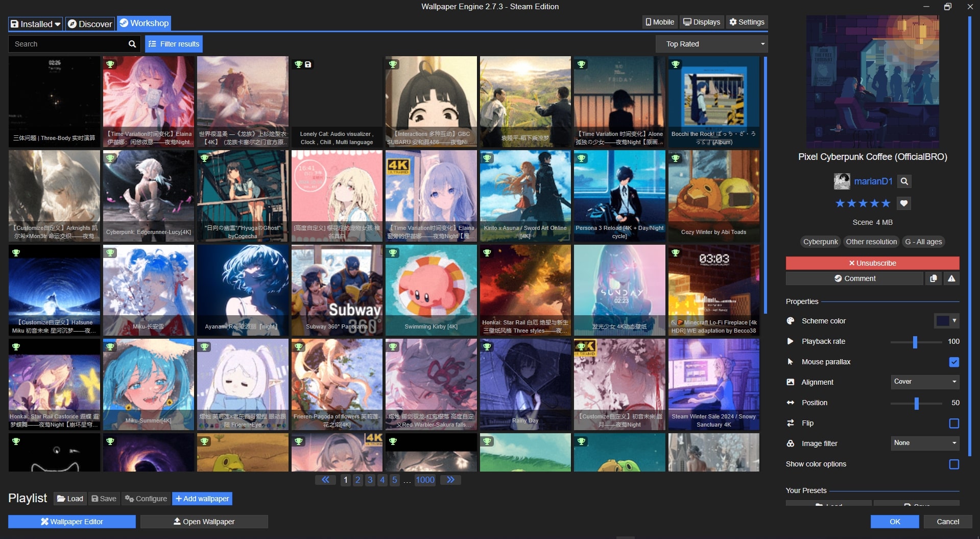Click the Cancel button
This screenshot has width=980, height=539.
[948, 522]
